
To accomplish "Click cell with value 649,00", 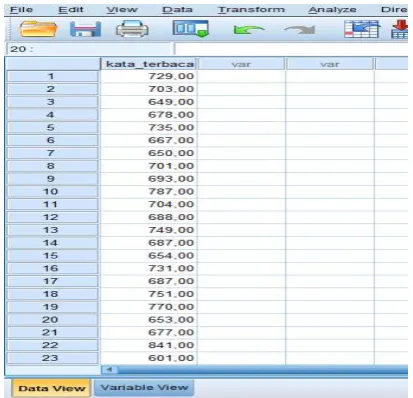I will [149, 102].
